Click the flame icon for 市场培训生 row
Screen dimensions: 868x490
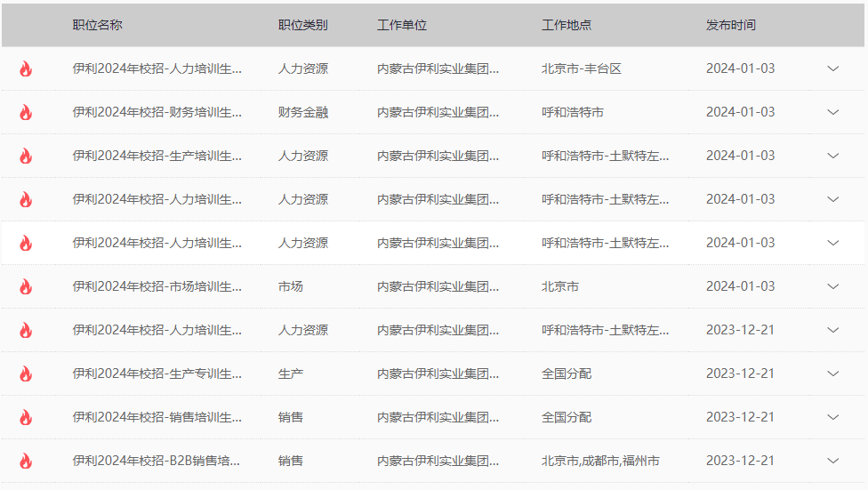pos(26,287)
